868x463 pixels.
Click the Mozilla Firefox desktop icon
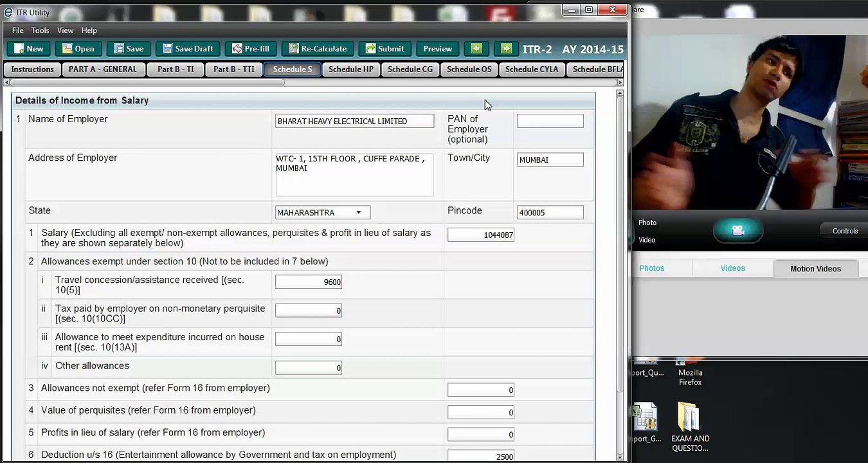[x=690, y=372]
